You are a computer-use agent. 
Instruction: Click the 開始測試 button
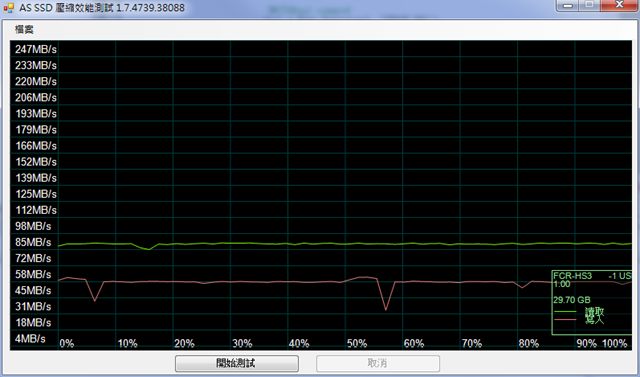pyautogui.click(x=237, y=363)
